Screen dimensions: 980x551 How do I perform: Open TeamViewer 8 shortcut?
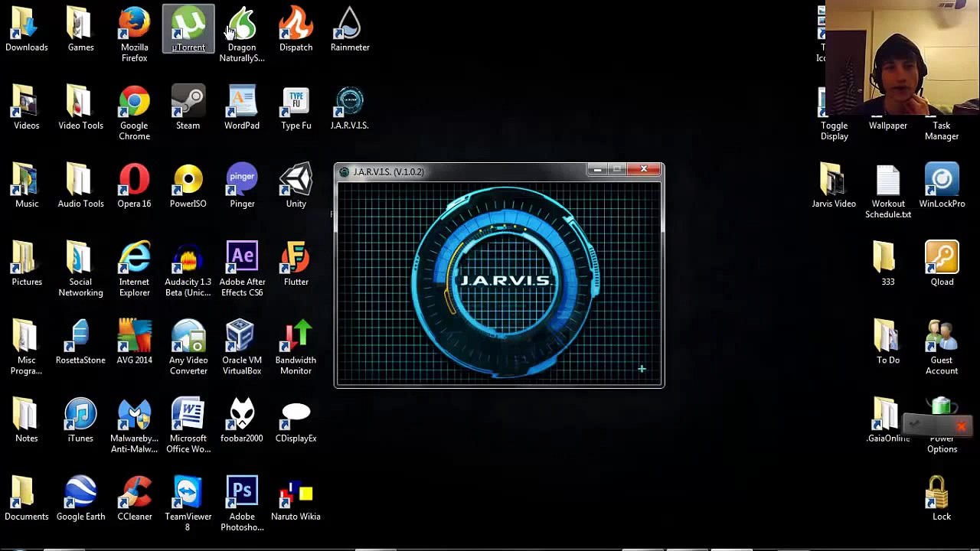pyautogui.click(x=188, y=503)
